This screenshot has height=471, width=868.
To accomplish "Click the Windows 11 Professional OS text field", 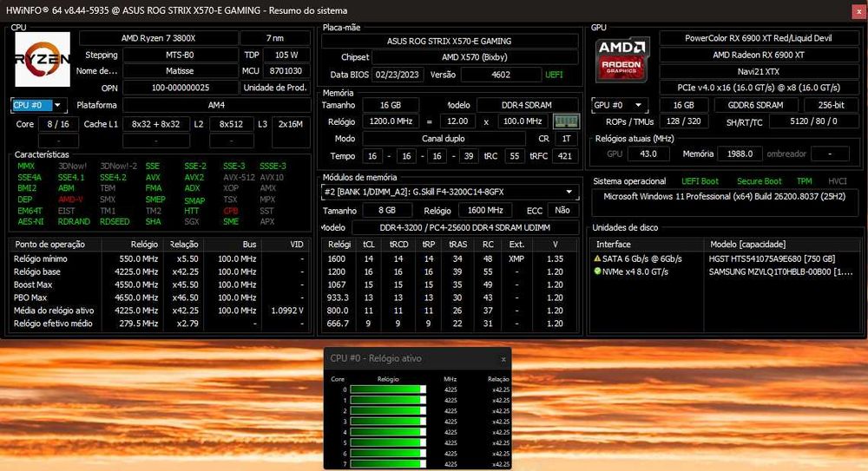I will tap(725, 202).
